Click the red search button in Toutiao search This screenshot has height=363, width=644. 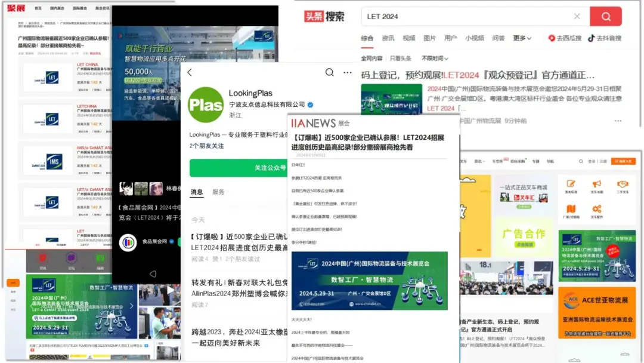pos(605,17)
